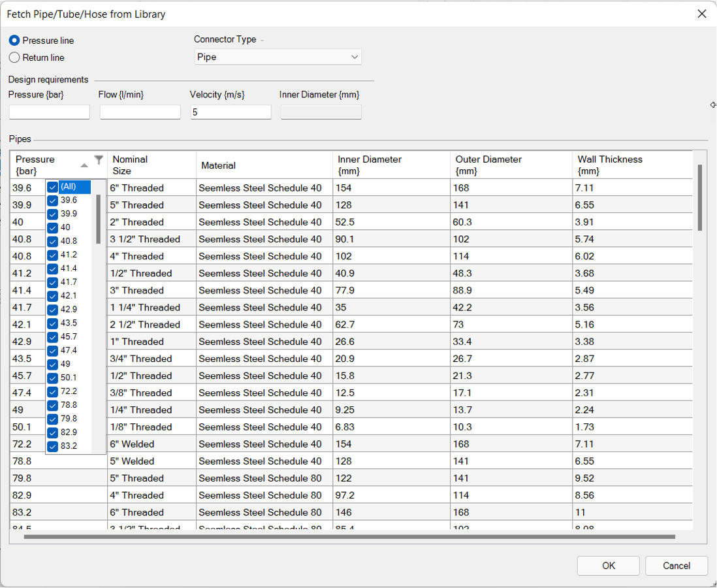Screen dimensions: 717x588
Task: Close the Fetch Pipe/Tube/Hose dialog
Action: click(x=702, y=14)
